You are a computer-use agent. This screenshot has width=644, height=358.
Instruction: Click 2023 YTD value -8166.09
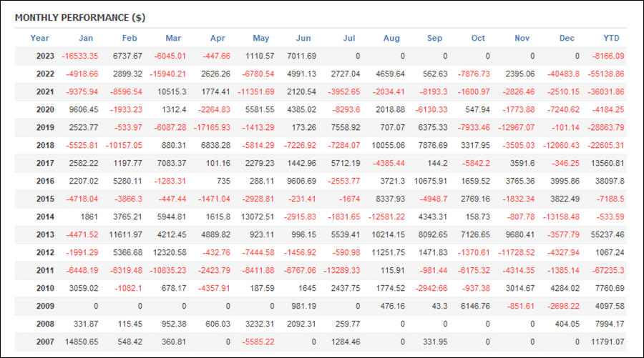(608, 56)
